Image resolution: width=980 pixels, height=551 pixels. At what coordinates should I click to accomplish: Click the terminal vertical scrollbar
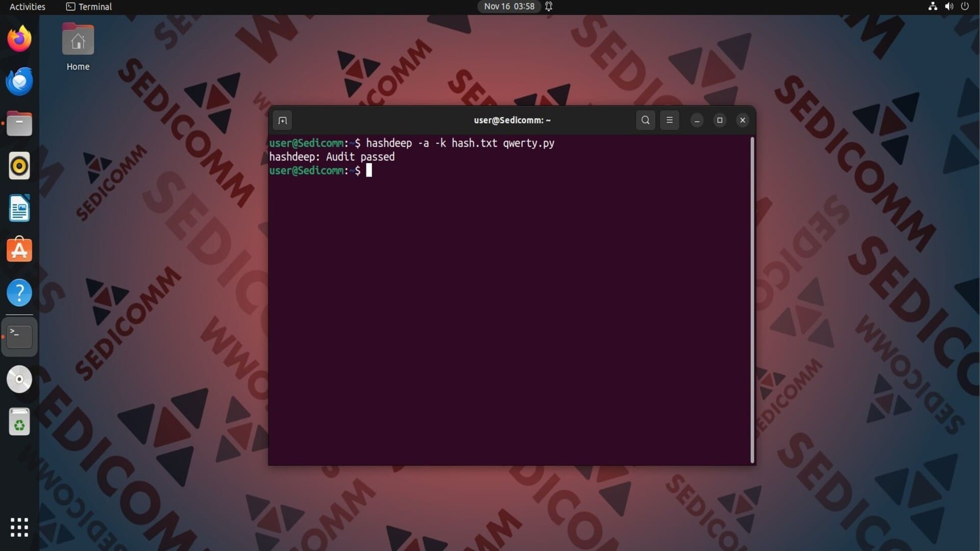tap(752, 300)
